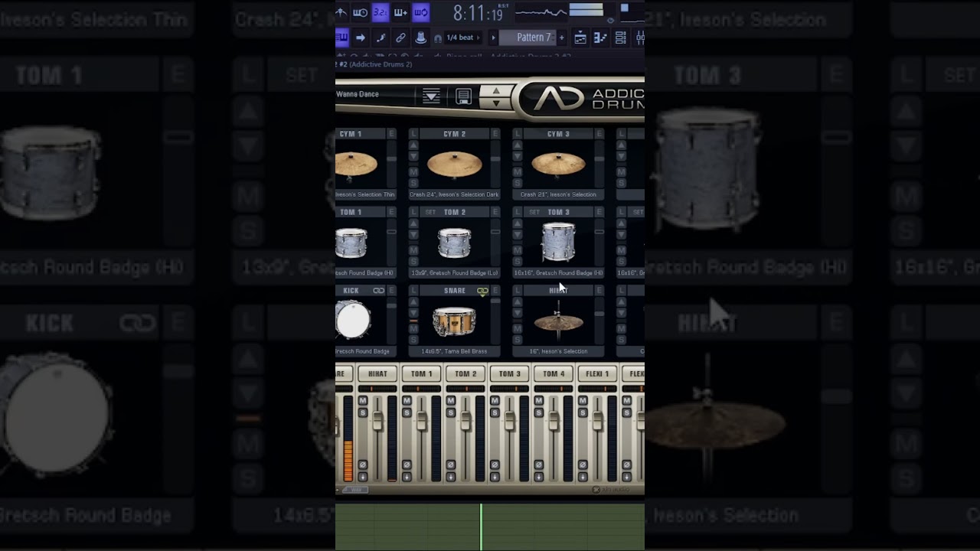Open Hihat edit page with E

(x=599, y=291)
